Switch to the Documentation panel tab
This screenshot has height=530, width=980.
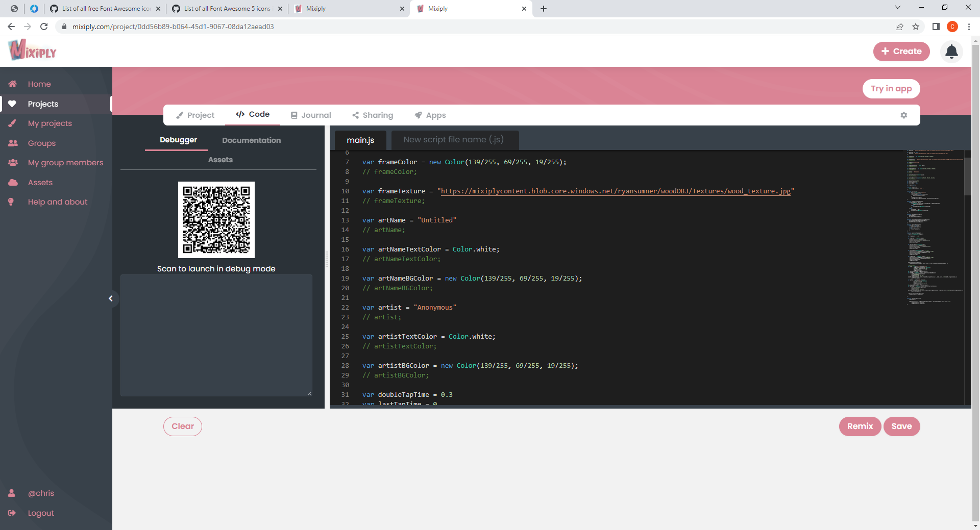coord(251,140)
